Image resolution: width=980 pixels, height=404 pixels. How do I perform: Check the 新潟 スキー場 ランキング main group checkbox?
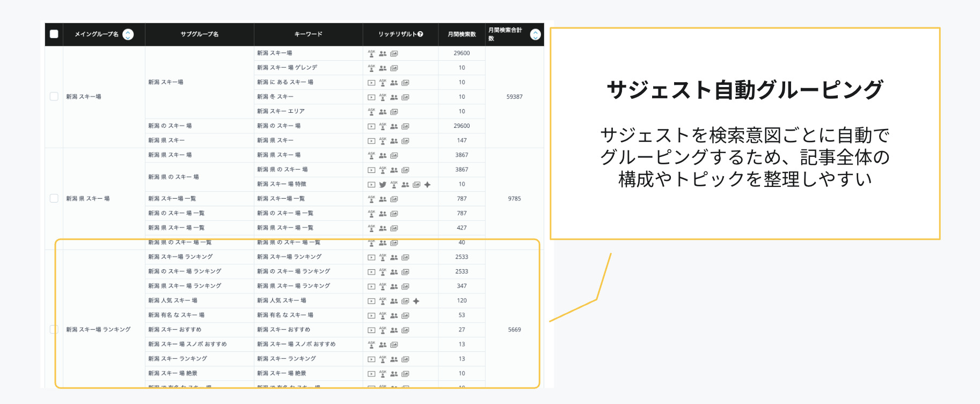click(x=54, y=329)
